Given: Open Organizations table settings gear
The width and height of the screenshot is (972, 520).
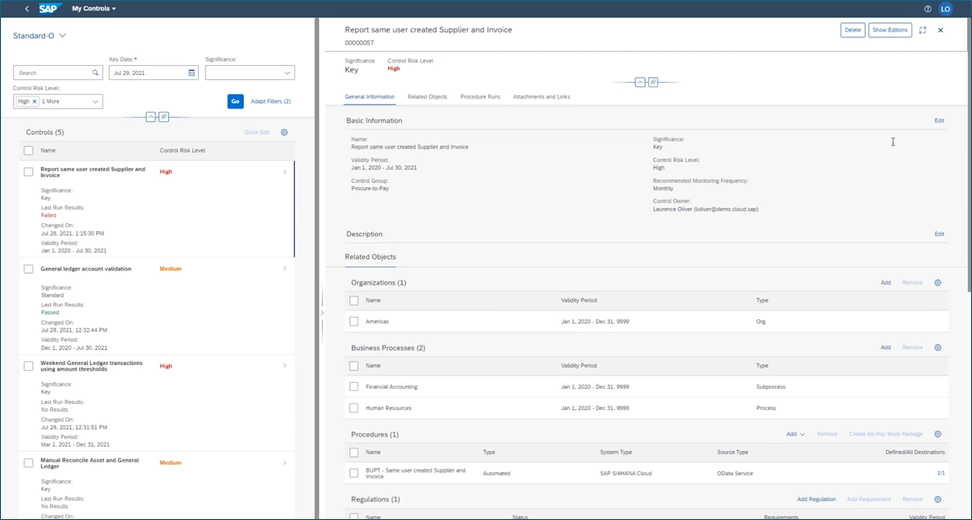Looking at the screenshot, I should 938,283.
